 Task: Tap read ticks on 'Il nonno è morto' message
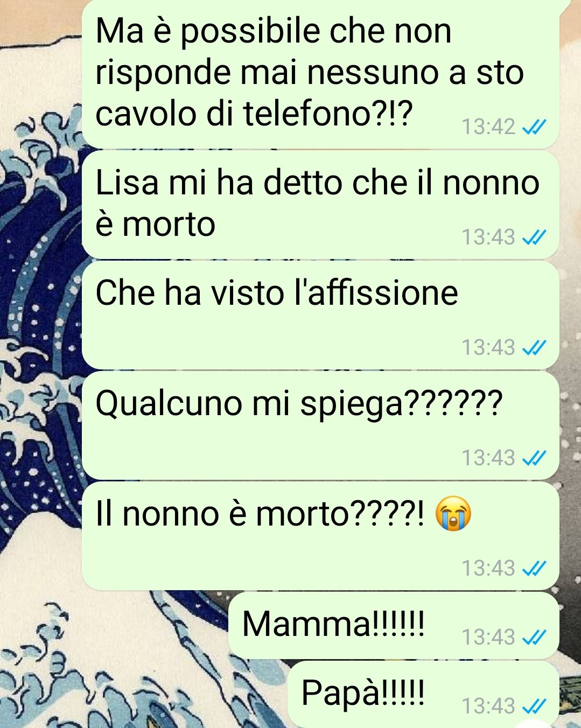click(x=535, y=568)
